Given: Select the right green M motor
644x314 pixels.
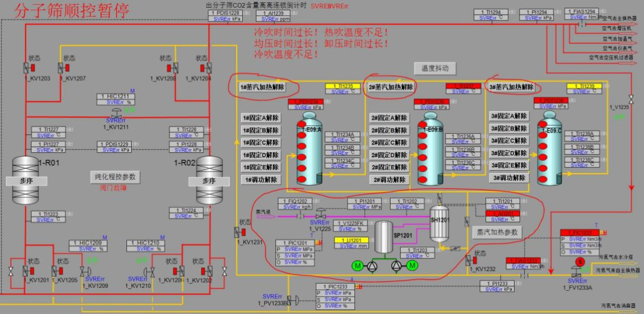Looking at the screenshot, I should tap(412, 266).
